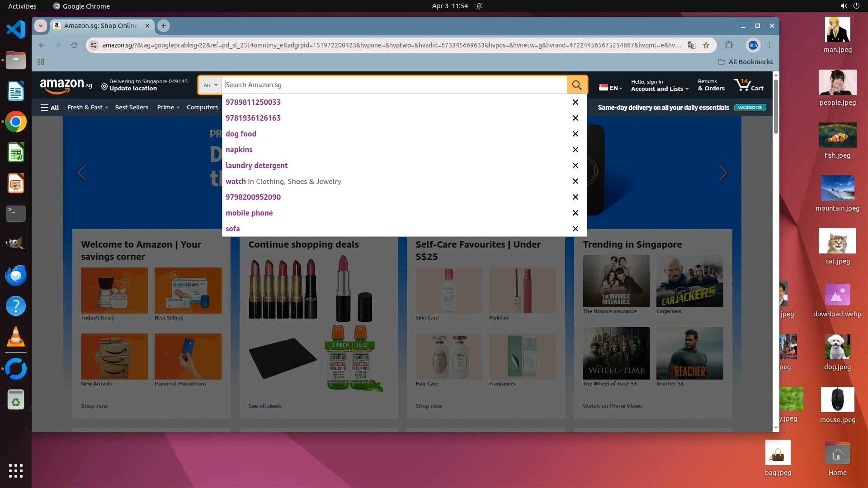Expand the 'All' search category dropdown
The image size is (868, 488).
[210, 85]
